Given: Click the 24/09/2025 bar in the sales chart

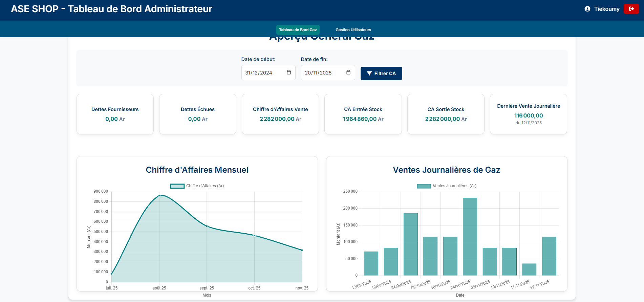Looking at the screenshot, I should 411,244.
